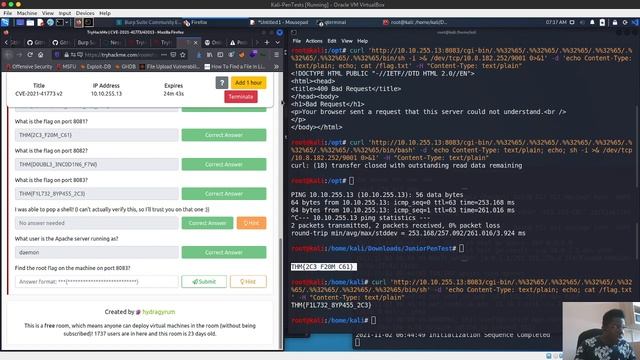This screenshot has width=640, height=360.
Task: Open VirtualBox Devices menu
Action: point(85,13)
